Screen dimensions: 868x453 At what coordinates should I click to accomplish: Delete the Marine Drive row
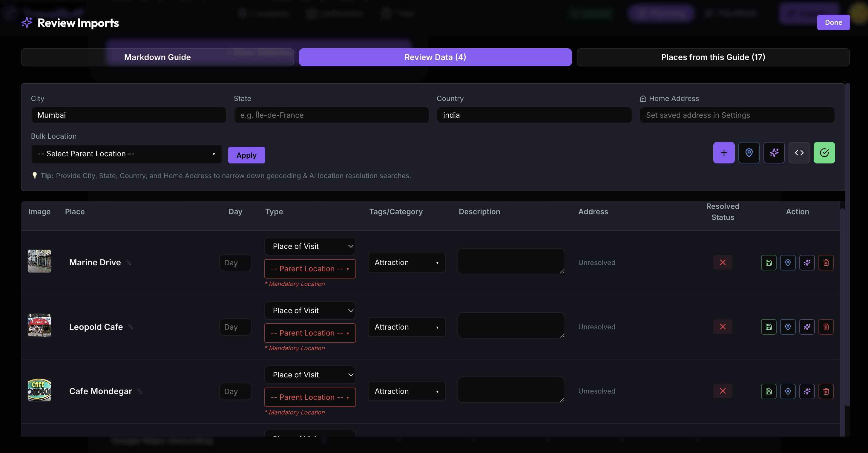[826, 263]
